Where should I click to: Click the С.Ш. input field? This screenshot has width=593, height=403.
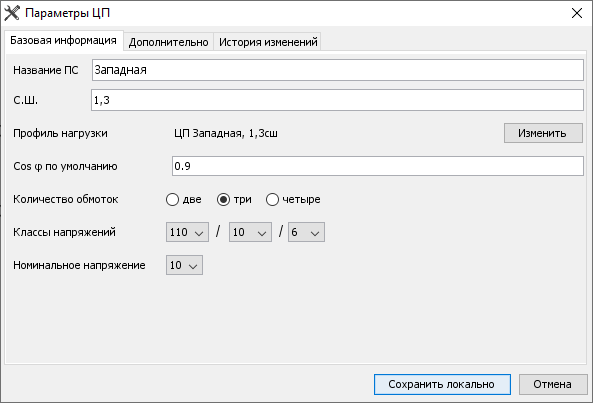[x=337, y=100]
